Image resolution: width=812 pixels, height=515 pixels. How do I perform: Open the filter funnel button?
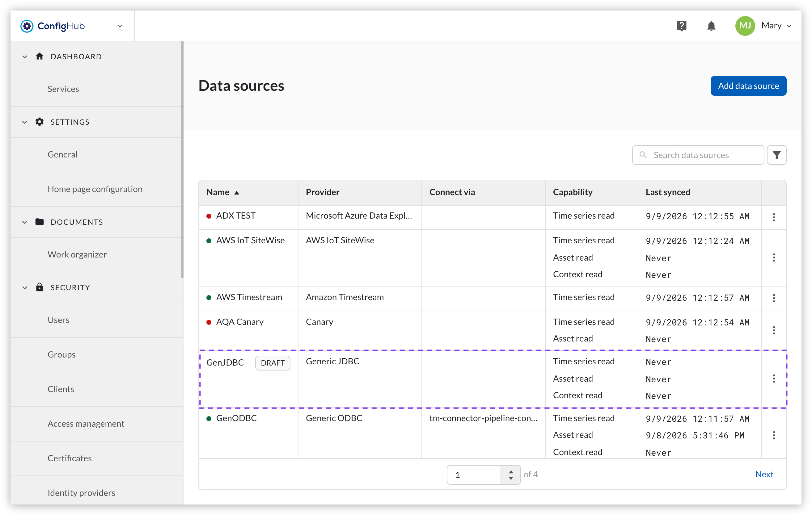[x=776, y=155]
